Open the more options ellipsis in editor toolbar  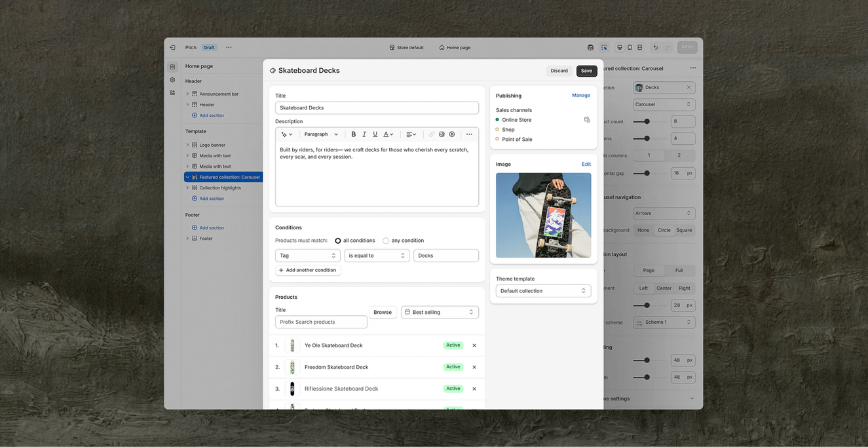[x=469, y=134]
